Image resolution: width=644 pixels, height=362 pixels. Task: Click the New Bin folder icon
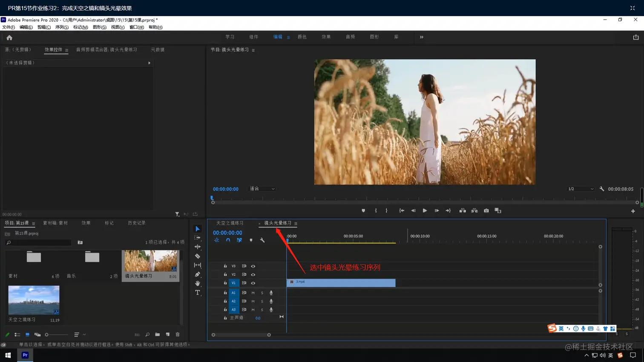pos(158,335)
